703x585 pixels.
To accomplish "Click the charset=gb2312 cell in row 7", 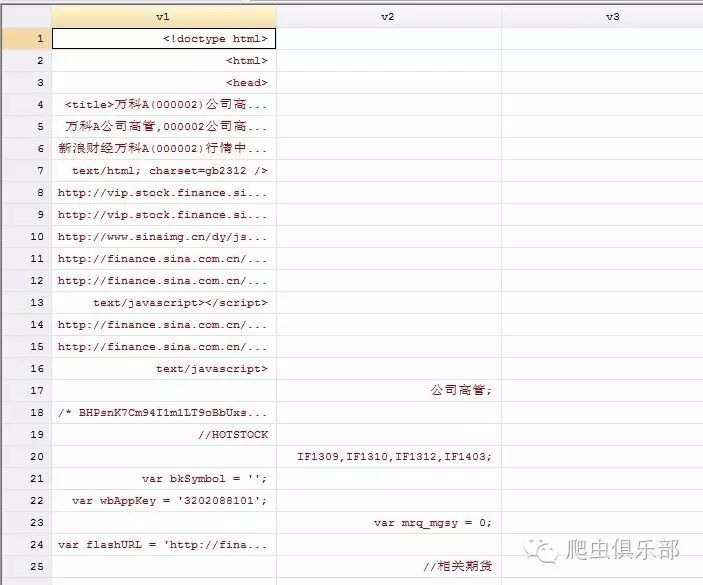I will 164,170.
